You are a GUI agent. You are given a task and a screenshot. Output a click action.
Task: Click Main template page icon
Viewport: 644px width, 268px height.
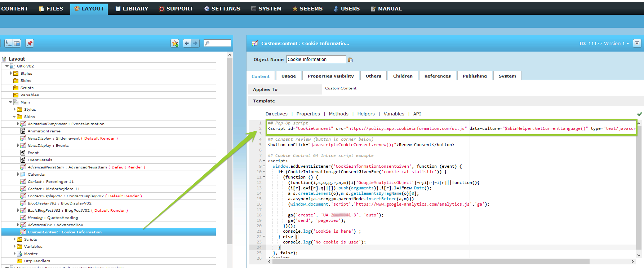16,102
